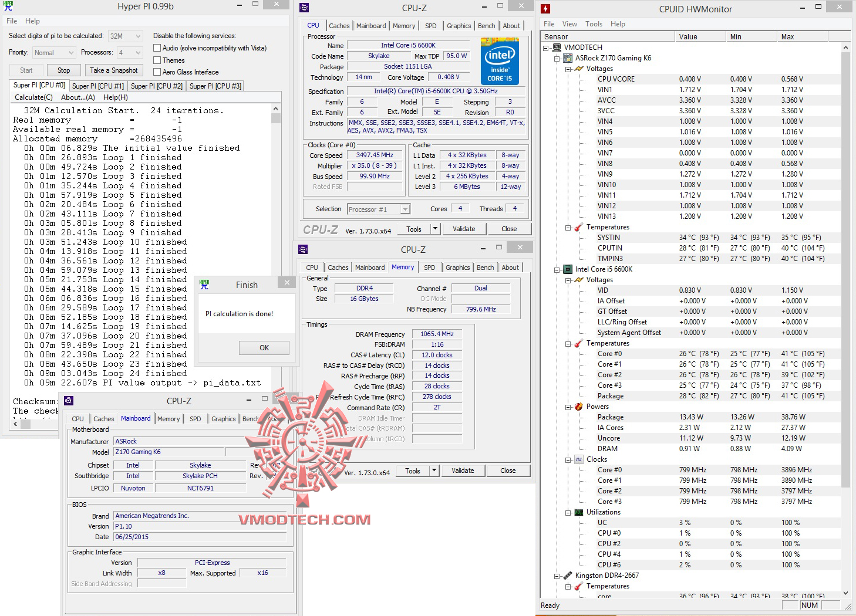Enable Audio service disable checkbox

[x=157, y=48]
